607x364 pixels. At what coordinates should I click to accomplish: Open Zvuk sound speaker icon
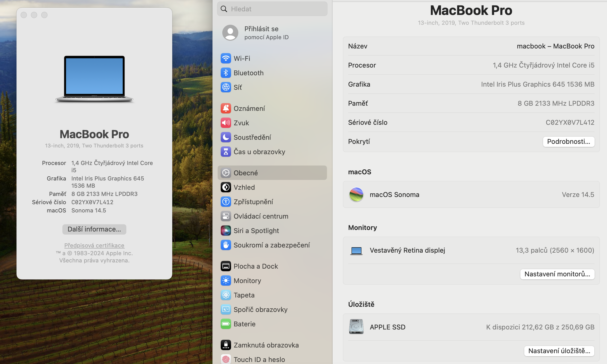226,123
